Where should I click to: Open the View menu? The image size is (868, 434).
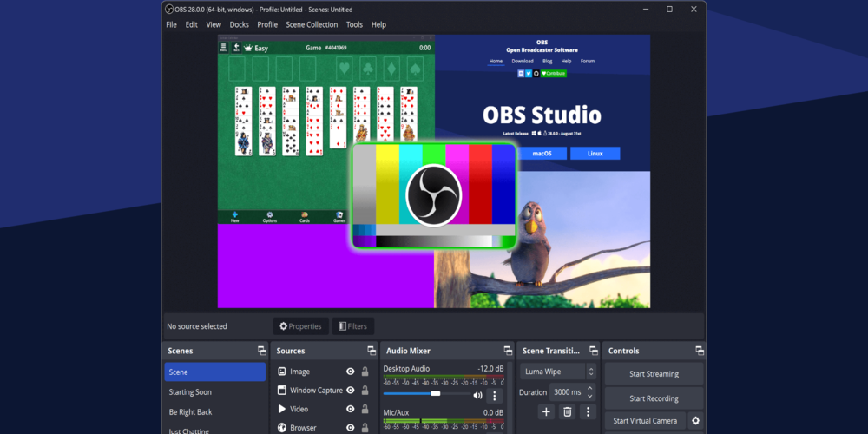click(214, 24)
